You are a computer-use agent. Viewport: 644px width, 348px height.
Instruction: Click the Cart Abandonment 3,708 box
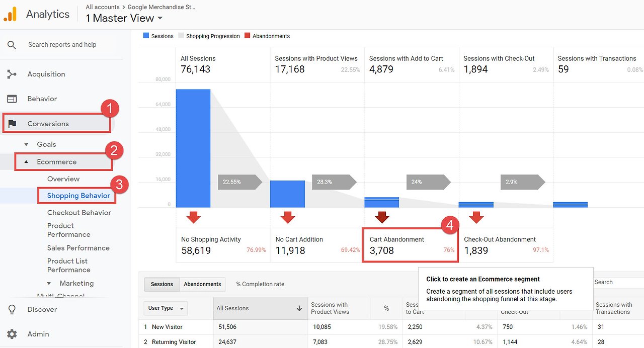[x=411, y=245]
